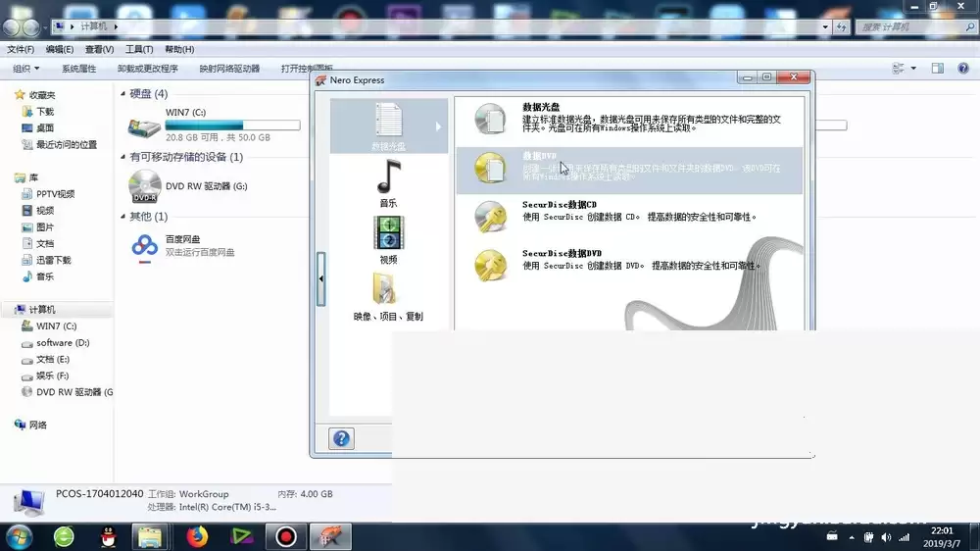Click 系统属性 toolbar button
The height and width of the screenshot is (551, 980).
coord(78,69)
